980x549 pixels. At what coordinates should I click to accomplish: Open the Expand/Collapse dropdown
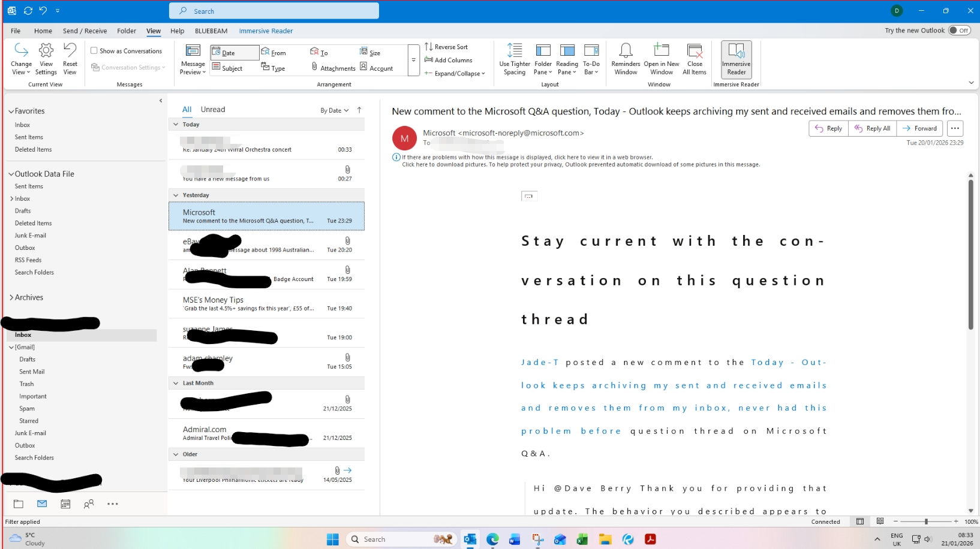pyautogui.click(x=455, y=73)
